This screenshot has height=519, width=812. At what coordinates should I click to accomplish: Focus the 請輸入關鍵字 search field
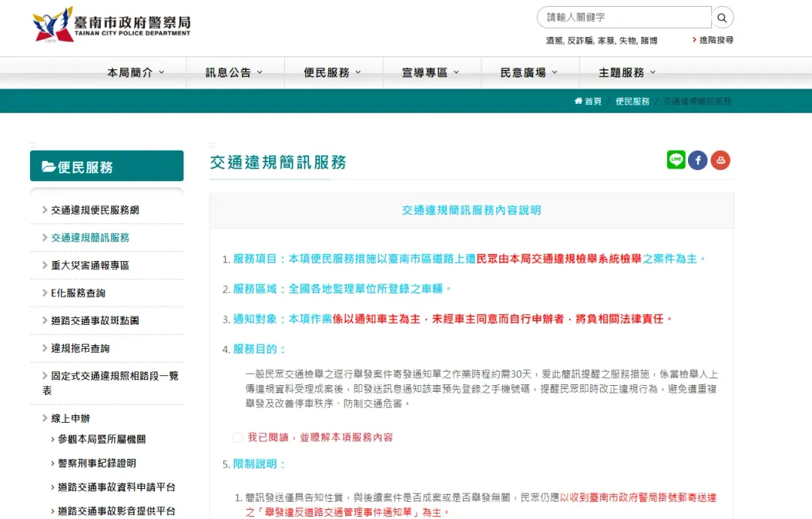(x=624, y=17)
